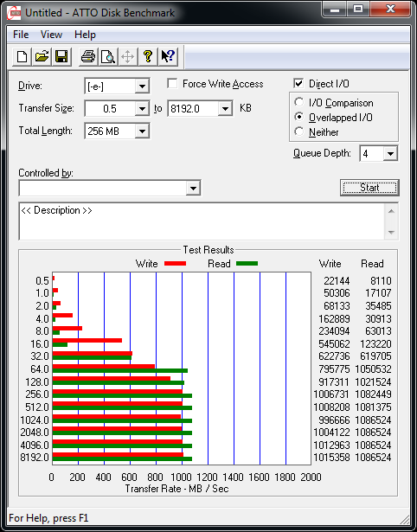The width and height of the screenshot is (417, 532).
Task: Click the write value 22144
Action: (x=337, y=281)
